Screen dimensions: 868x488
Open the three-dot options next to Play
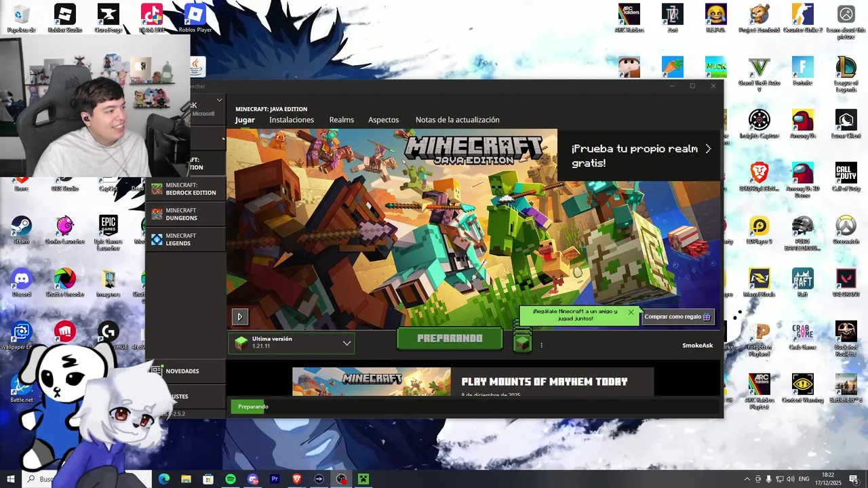pyautogui.click(x=541, y=345)
